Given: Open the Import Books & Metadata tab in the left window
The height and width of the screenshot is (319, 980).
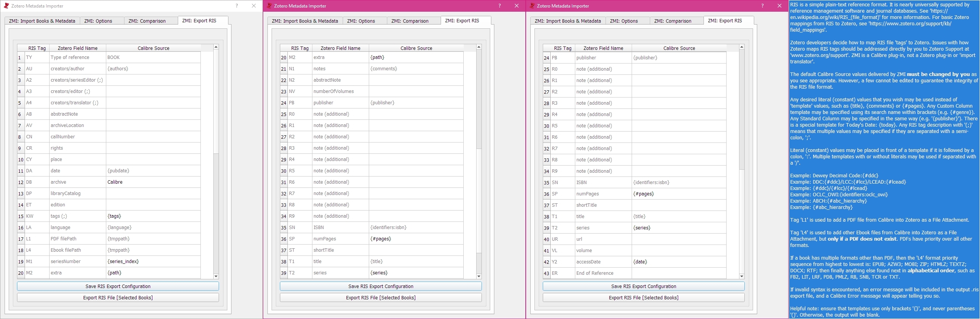Looking at the screenshot, I should tap(42, 21).
